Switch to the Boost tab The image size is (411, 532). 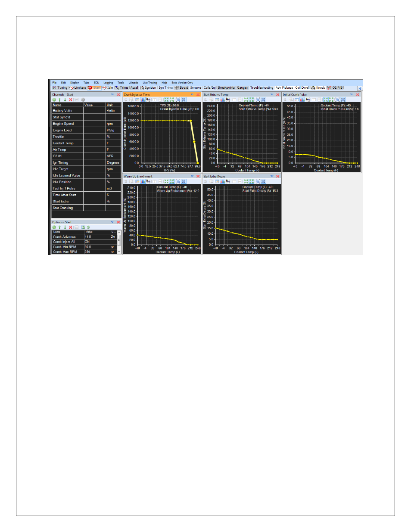pyautogui.click(x=181, y=87)
